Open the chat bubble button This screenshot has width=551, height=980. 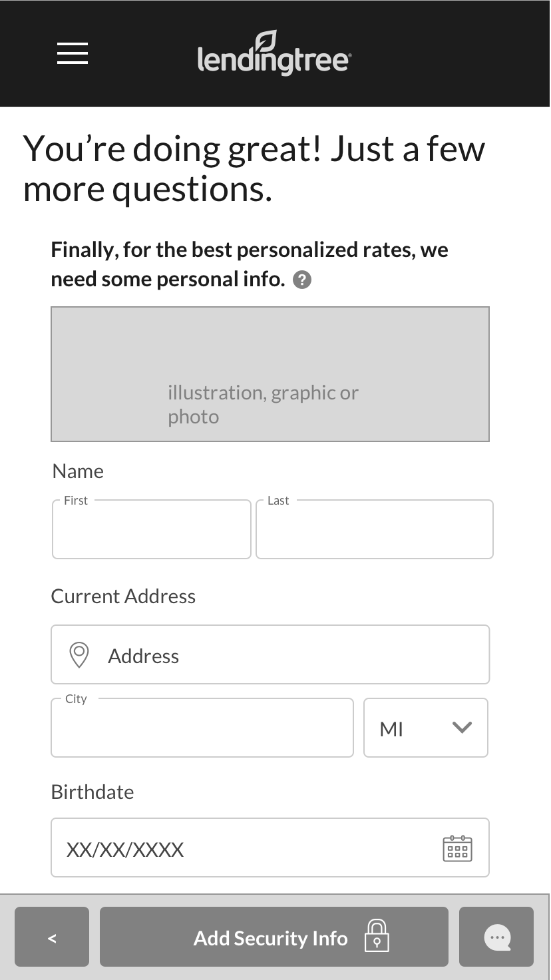pyautogui.click(x=496, y=937)
